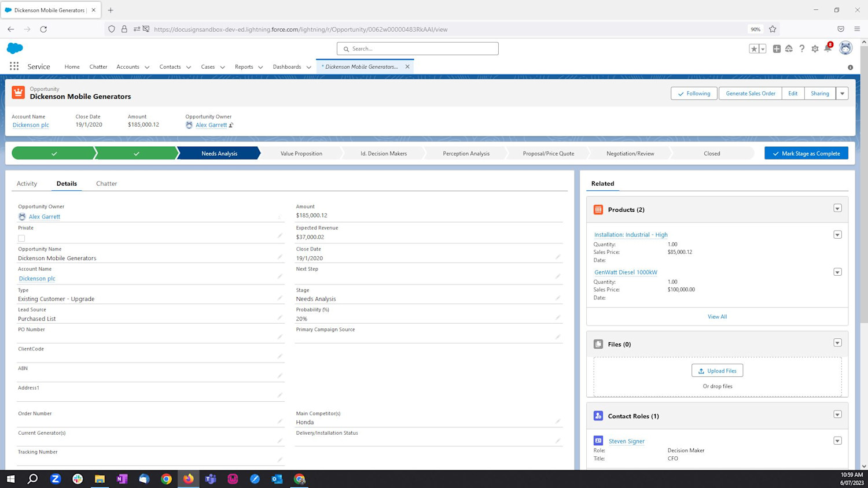View notifications by clicking the bell icon

click(x=827, y=49)
